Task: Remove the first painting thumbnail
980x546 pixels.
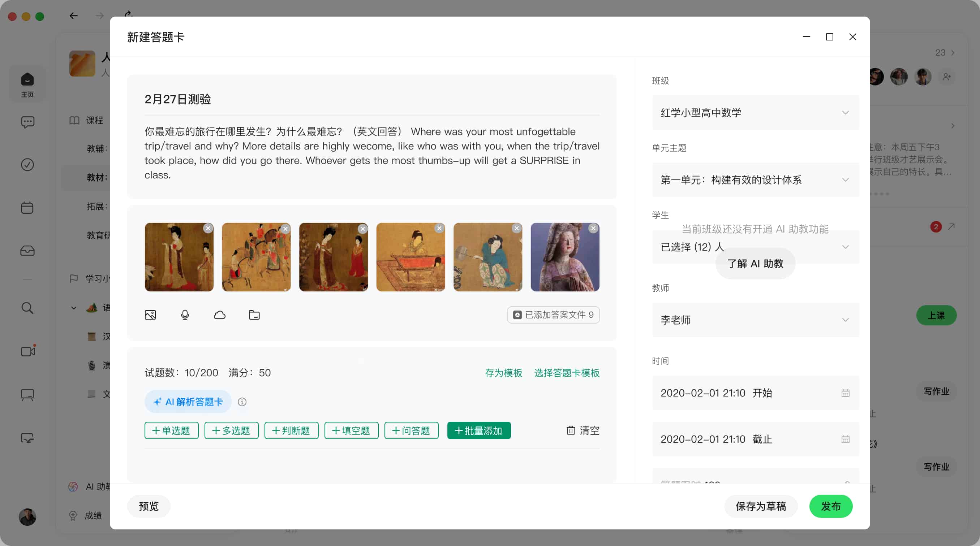Action: tap(208, 228)
